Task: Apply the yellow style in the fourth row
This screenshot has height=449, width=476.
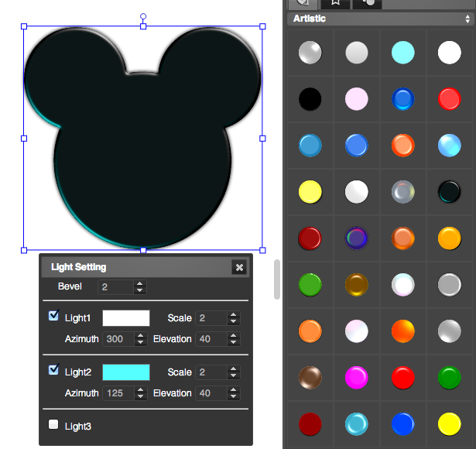Action: coord(310,192)
